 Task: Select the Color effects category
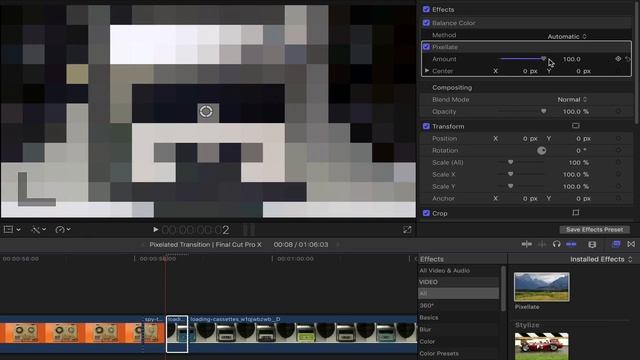pyautogui.click(x=427, y=341)
